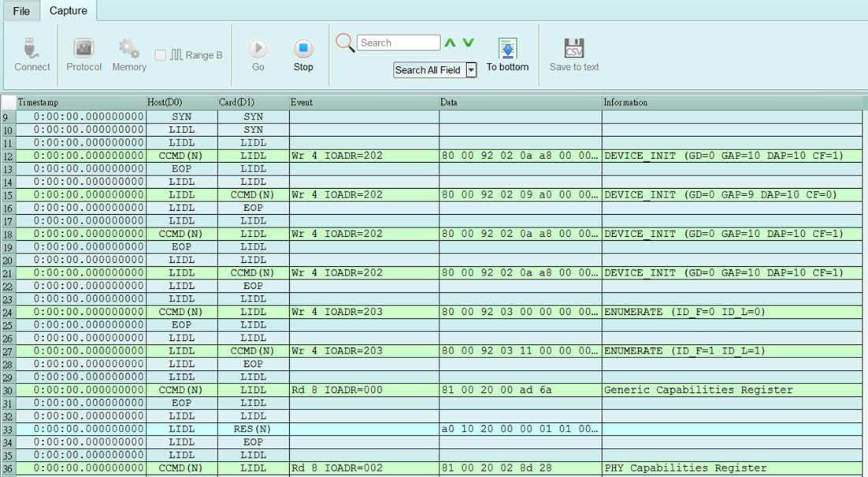Viewport: 868px width, 477px height.
Task: Click the Host(D0) column header
Action: [182, 102]
